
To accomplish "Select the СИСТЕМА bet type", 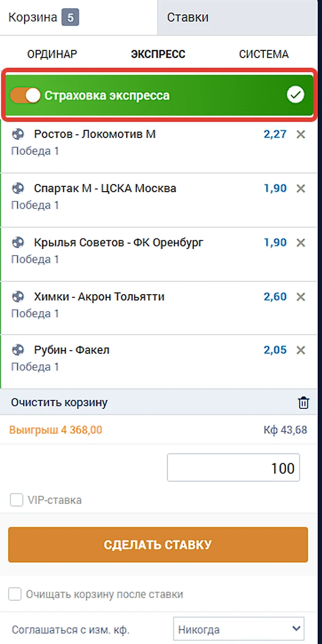I will 264,54.
